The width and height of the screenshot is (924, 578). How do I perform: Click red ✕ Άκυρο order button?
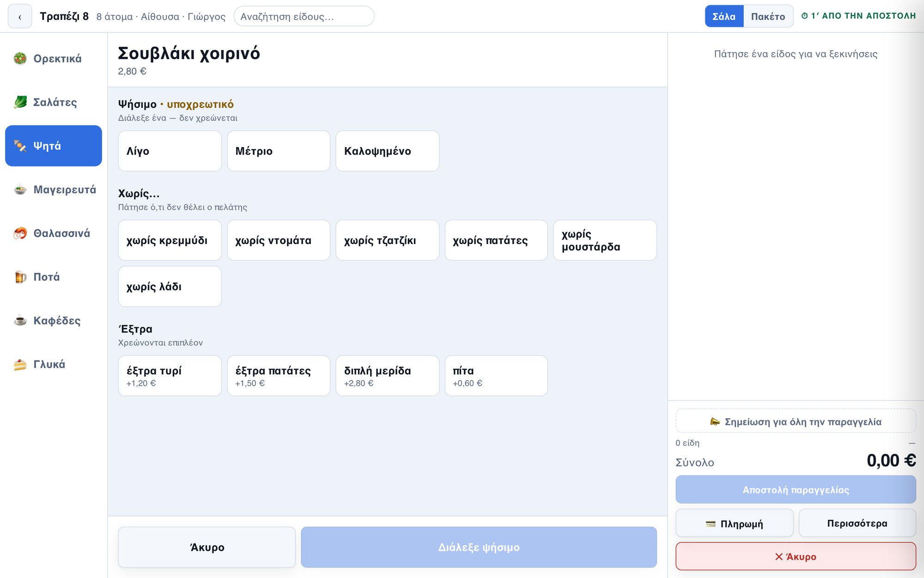tap(796, 557)
